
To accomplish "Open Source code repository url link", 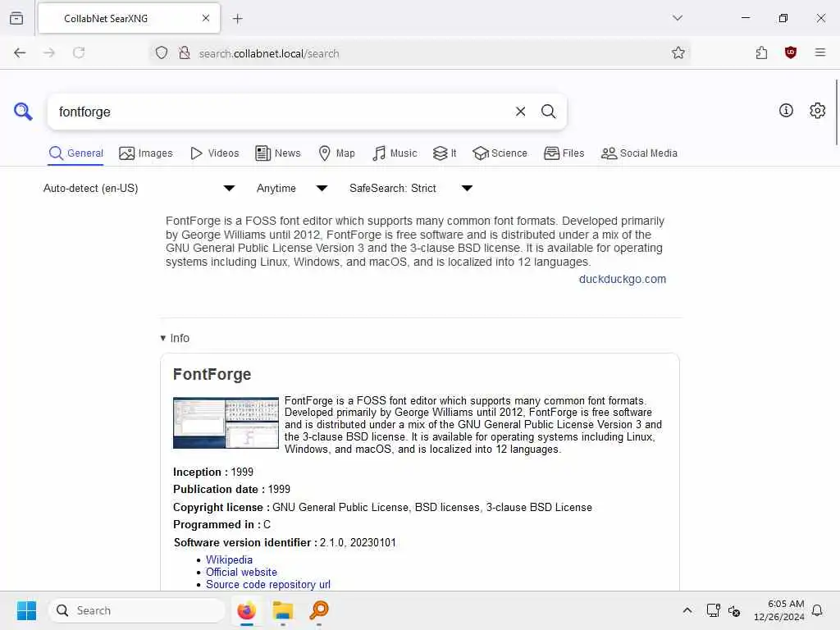I will (268, 584).
